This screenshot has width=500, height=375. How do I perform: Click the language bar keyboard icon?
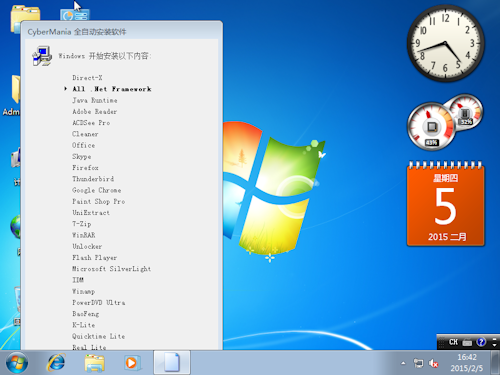467,342
